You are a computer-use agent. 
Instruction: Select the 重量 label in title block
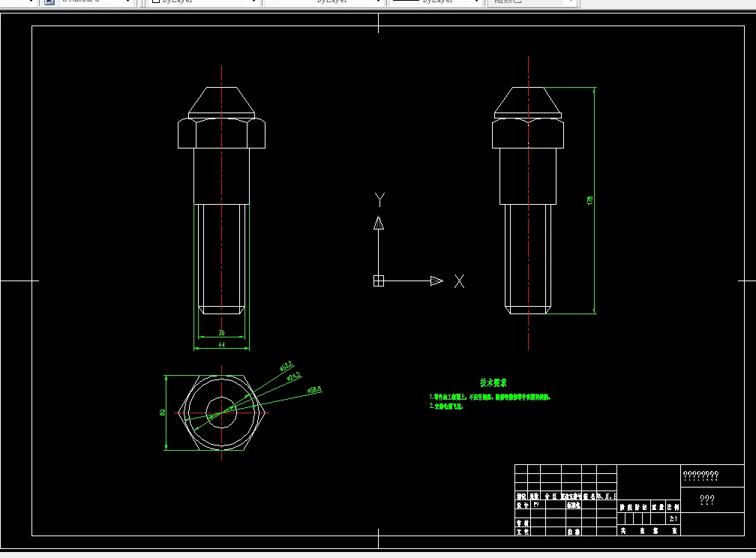click(x=658, y=507)
